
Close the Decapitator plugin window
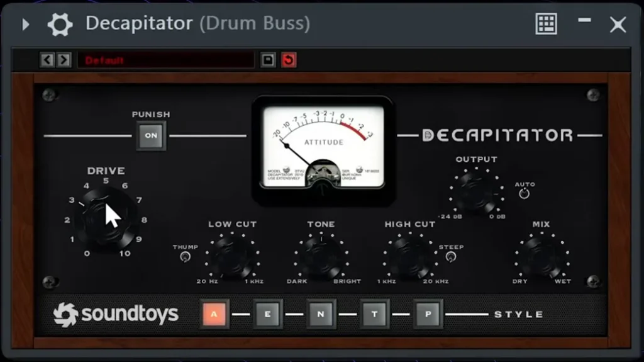click(618, 25)
